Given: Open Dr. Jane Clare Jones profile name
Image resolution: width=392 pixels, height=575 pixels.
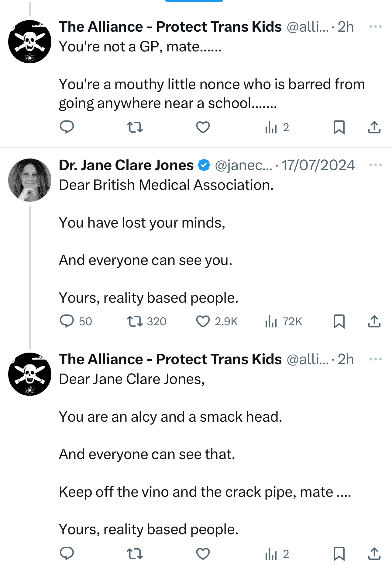Looking at the screenshot, I should [x=126, y=165].
